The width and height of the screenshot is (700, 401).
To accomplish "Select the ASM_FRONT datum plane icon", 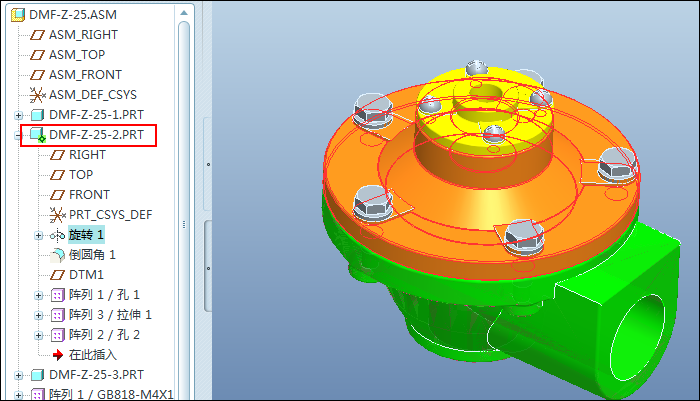I will coord(37,75).
